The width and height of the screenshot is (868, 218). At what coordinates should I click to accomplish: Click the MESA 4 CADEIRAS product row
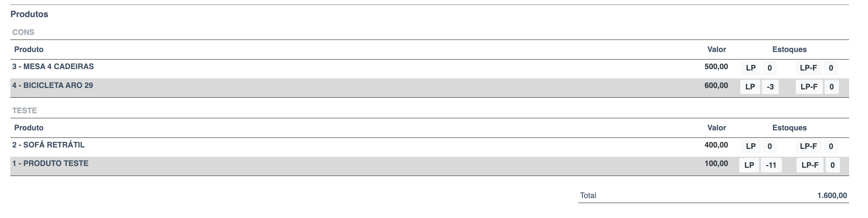(53, 67)
